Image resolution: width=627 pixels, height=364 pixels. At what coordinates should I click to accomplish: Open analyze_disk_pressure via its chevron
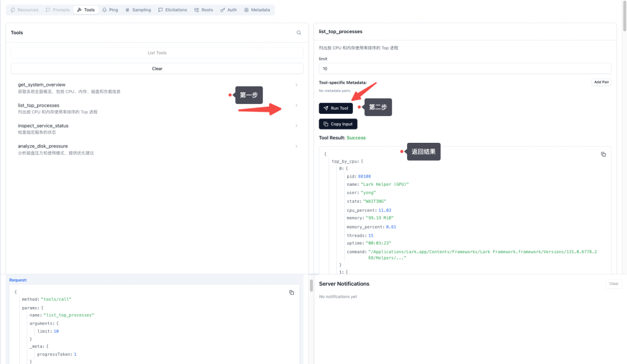[296, 146]
